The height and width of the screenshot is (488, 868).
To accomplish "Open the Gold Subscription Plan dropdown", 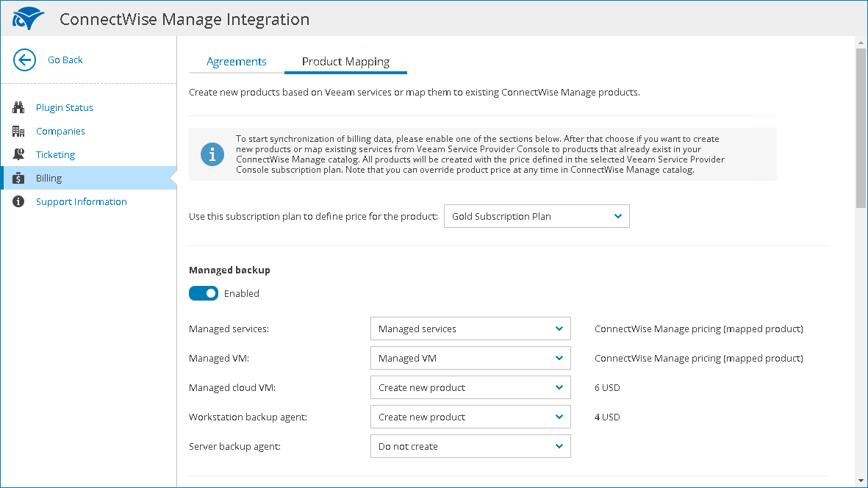I will click(x=537, y=217).
